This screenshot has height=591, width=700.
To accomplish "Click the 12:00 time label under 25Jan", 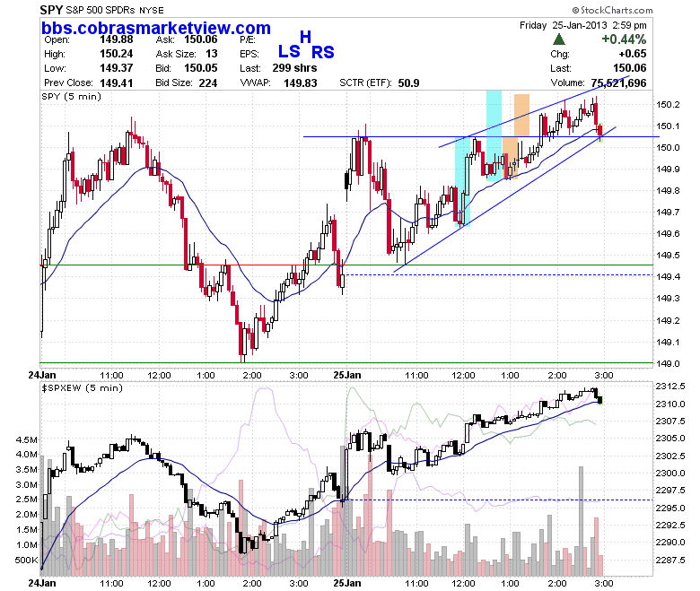I will (463, 376).
